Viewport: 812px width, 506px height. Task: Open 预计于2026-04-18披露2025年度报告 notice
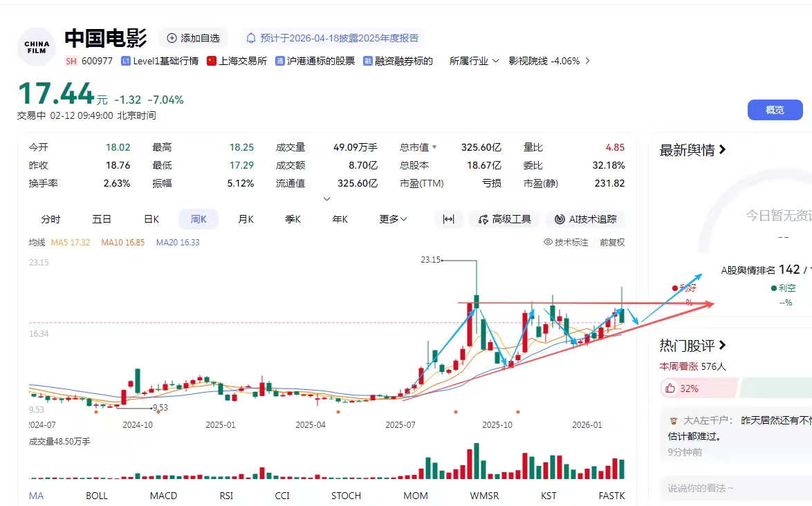(333, 38)
